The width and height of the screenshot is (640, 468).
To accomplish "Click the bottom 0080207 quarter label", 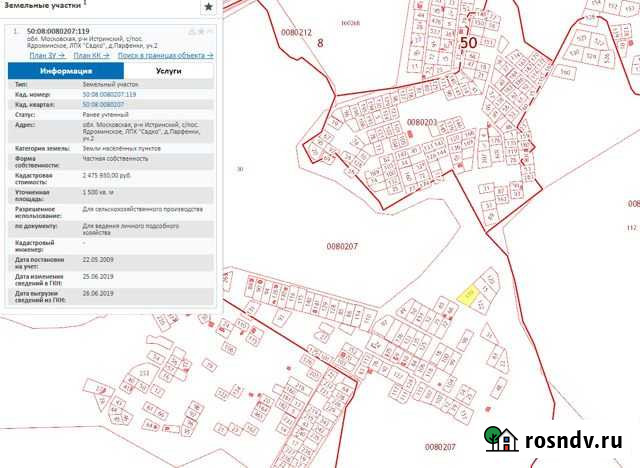I will point(439,446).
